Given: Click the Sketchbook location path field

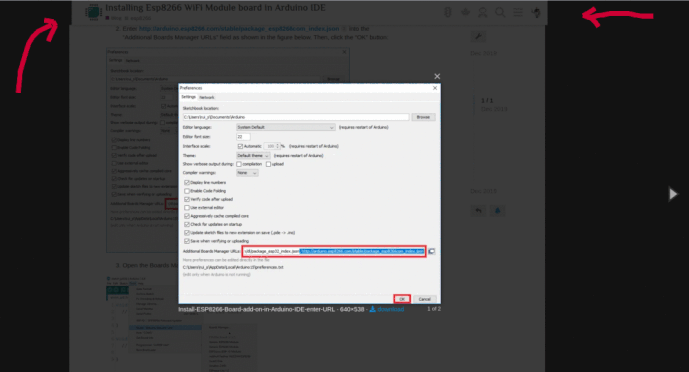Looking at the screenshot, I should coord(296,117).
